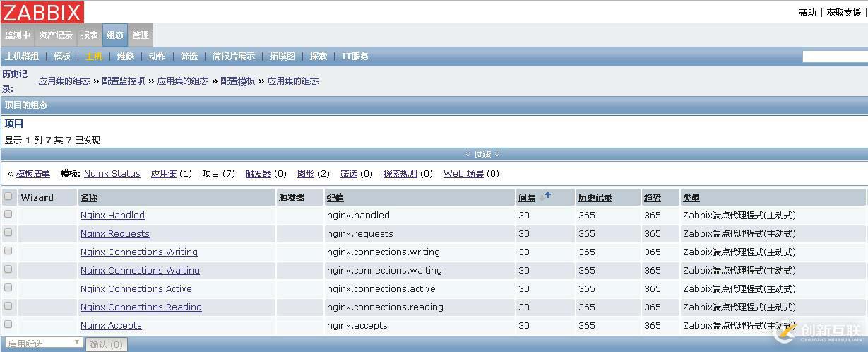Tick the Nginx Connections Active checkbox

8,287
